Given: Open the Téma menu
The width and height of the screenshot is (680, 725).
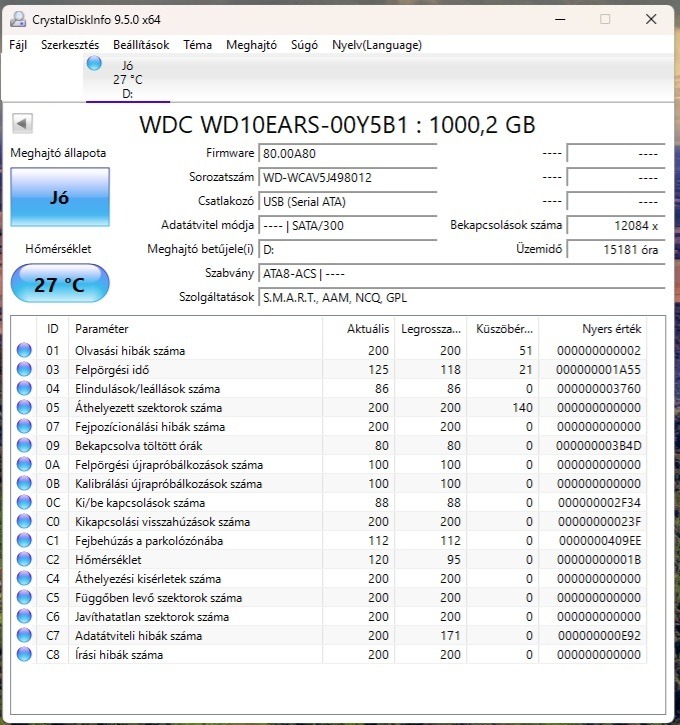Looking at the screenshot, I should pyautogui.click(x=197, y=45).
